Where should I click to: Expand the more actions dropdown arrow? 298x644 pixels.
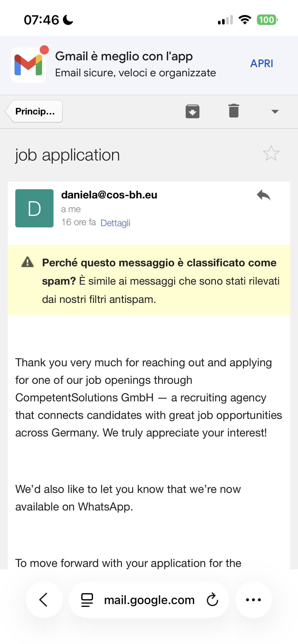point(275,111)
